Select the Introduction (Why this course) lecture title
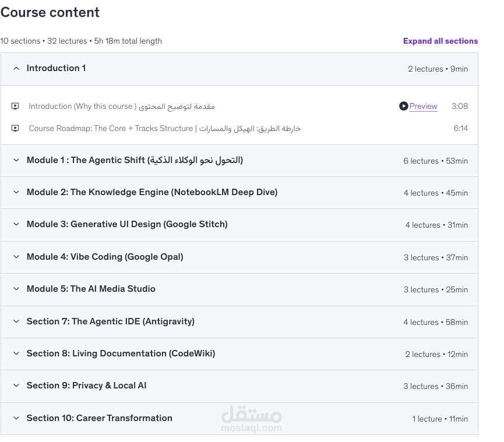 tap(122, 106)
